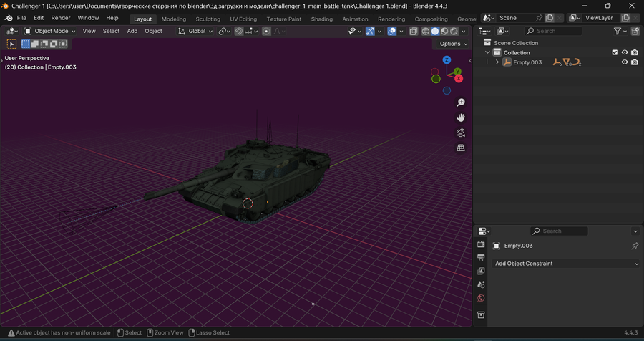The width and height of the screenshot is (644, 341).
Task: Open the viewport Object menu
Action: (153, 32)
